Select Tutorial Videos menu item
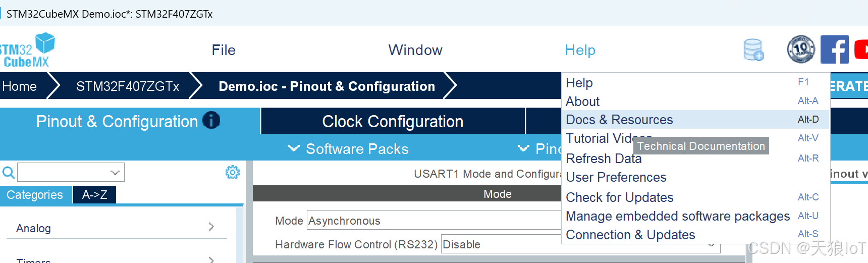The height and width of the screenshot is (263, 868). [x=695, y=138]
